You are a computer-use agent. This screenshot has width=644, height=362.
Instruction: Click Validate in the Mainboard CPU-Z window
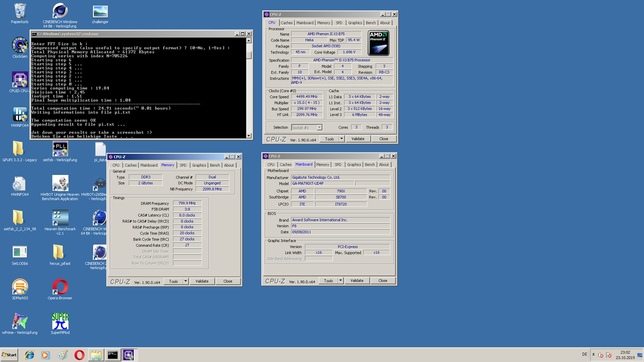click(x=357, y=281)
